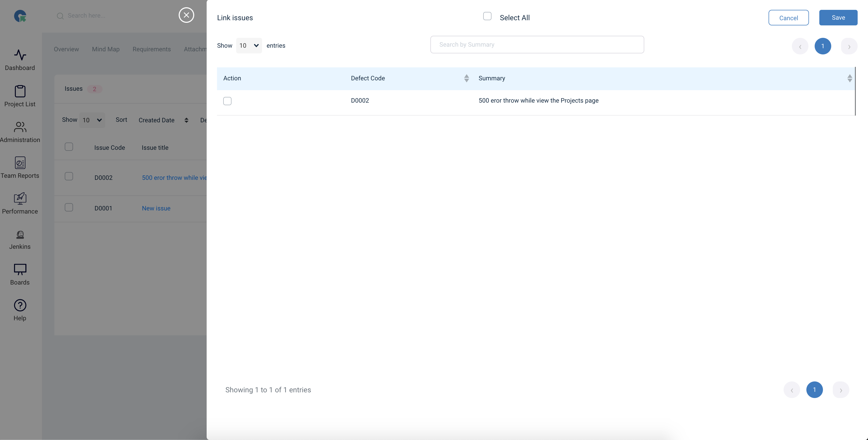The image size is (868, 440).
Task: Open the '500 eror throw' issue link
Action: pos(174,178)
